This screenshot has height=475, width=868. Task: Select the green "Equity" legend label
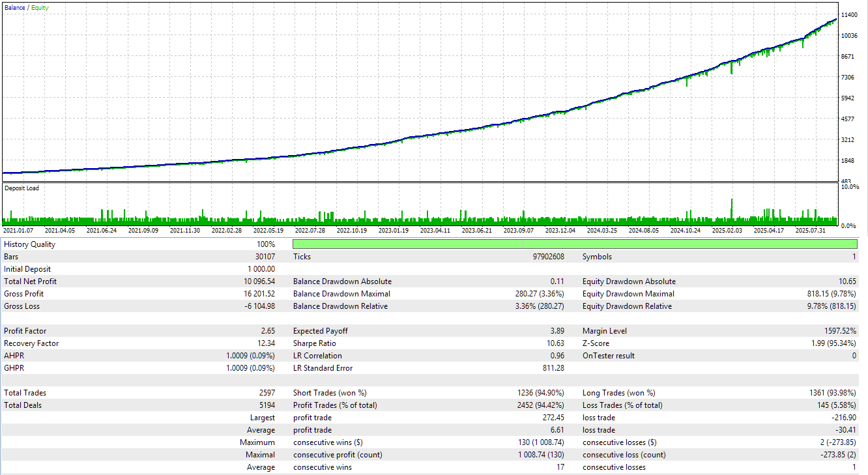click(x=40, y=8)
